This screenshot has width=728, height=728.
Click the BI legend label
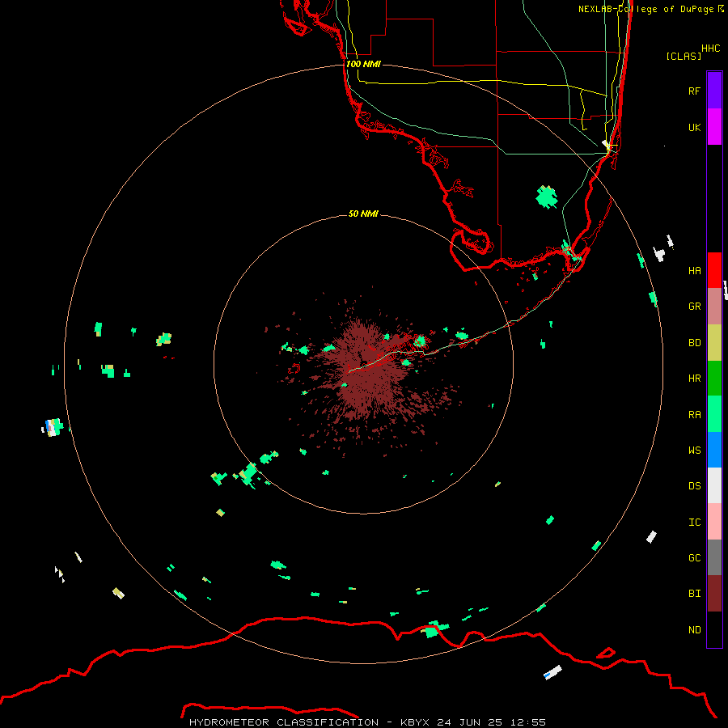pos(695,594)
